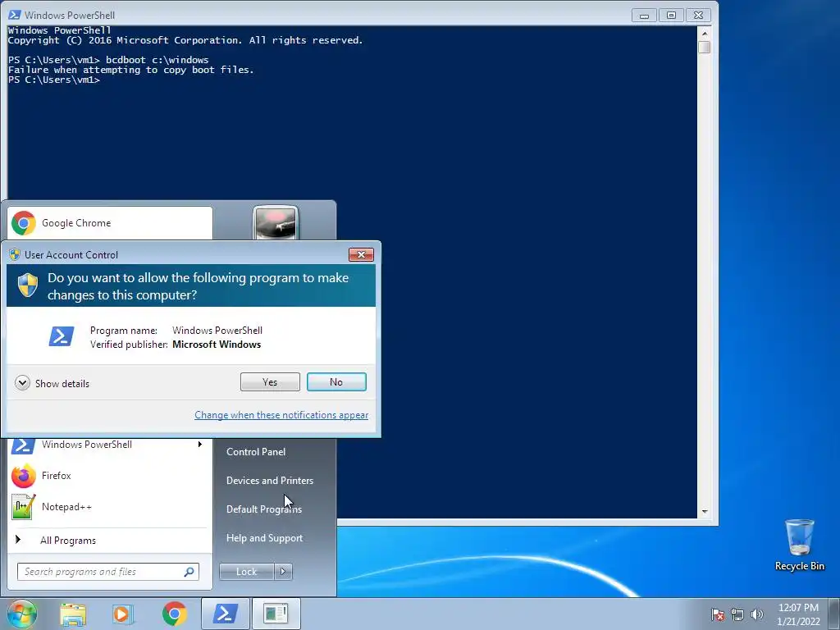
Task: Open Control Panel from Start menu
Action: (256, 452)
